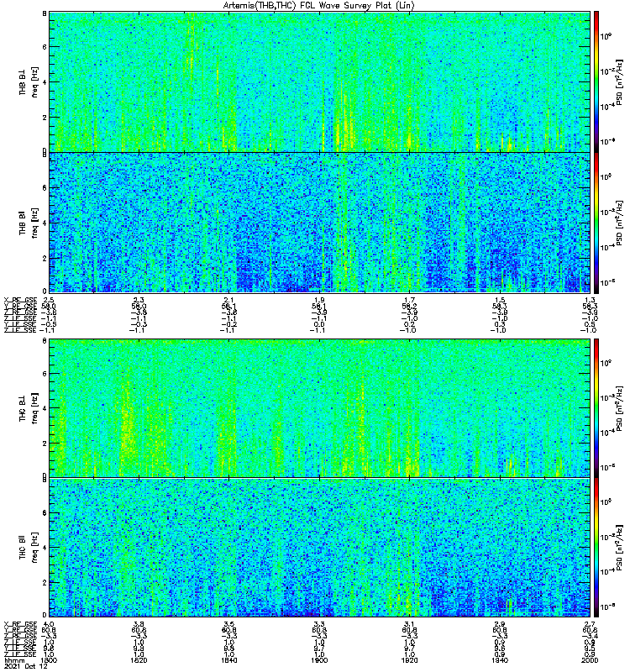The width and height of the screenshot is (630, 672).
Task: Click the plot title 'Artemis(THB,THC) FGL Wave Survey Plot (Lin)'
Action: pos(319,6)
